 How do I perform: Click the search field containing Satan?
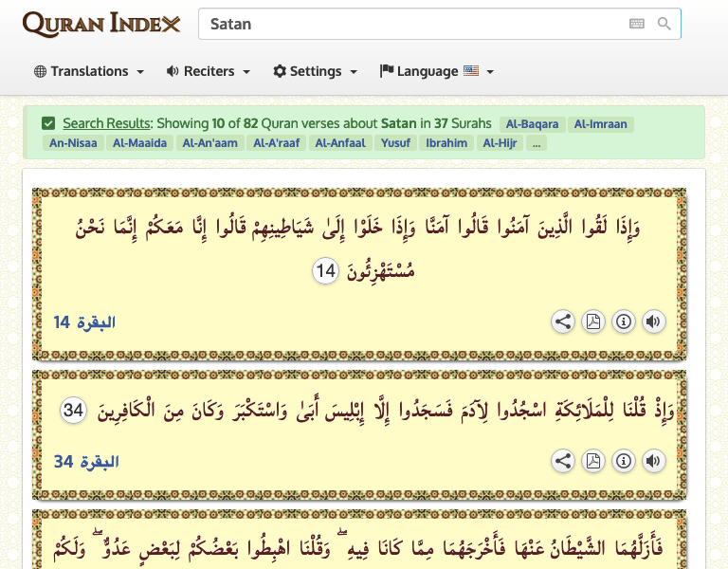408,24
